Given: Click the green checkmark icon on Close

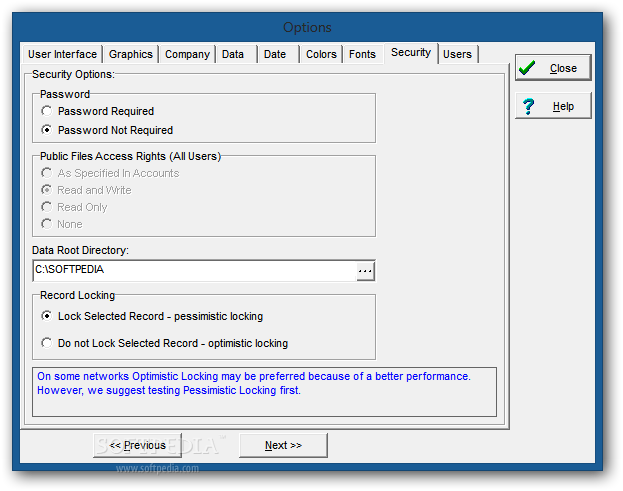Looking at the screenshot, I should pos(527,68).
